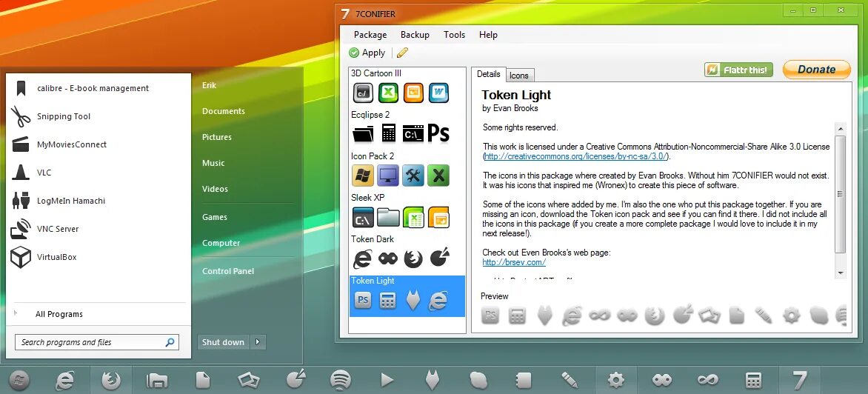The height and width of the screenshot is (394, 868).
Task: Click the gear icon in Preview strip
Action: point(791,315)
